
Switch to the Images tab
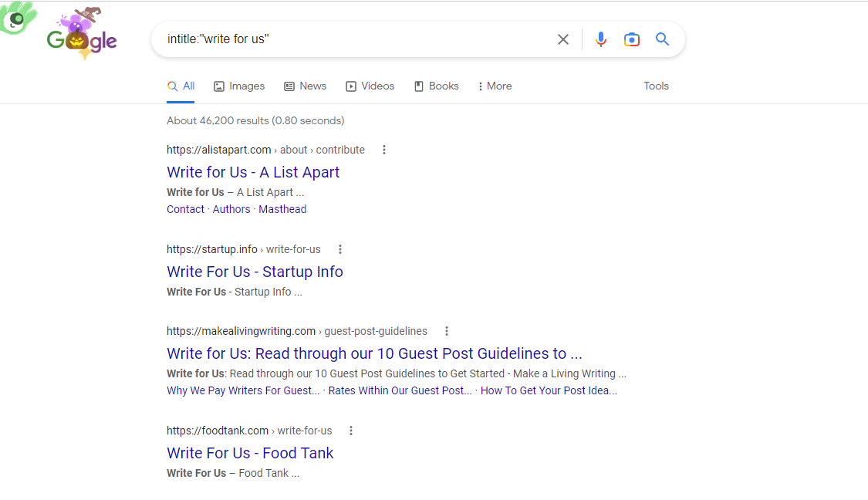click(239, 86)
